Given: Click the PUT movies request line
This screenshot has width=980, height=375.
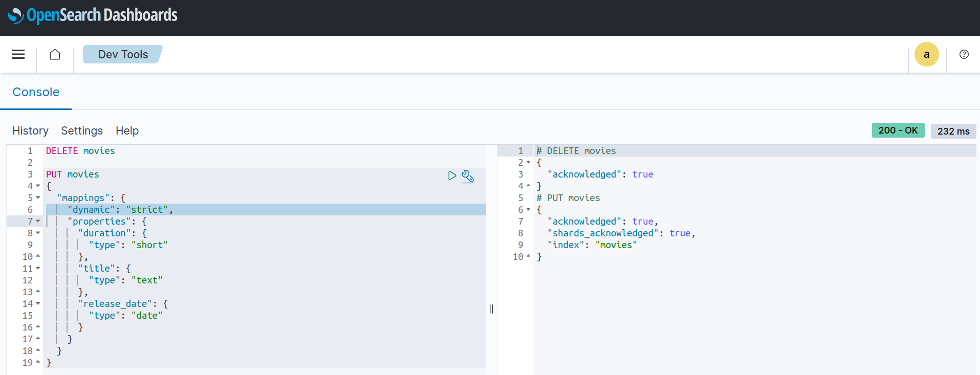Looking at the screenshot, I should (73, 174).
